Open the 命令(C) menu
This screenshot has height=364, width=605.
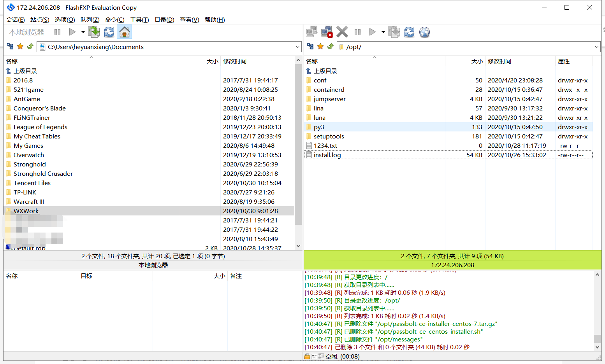[115, 20]
